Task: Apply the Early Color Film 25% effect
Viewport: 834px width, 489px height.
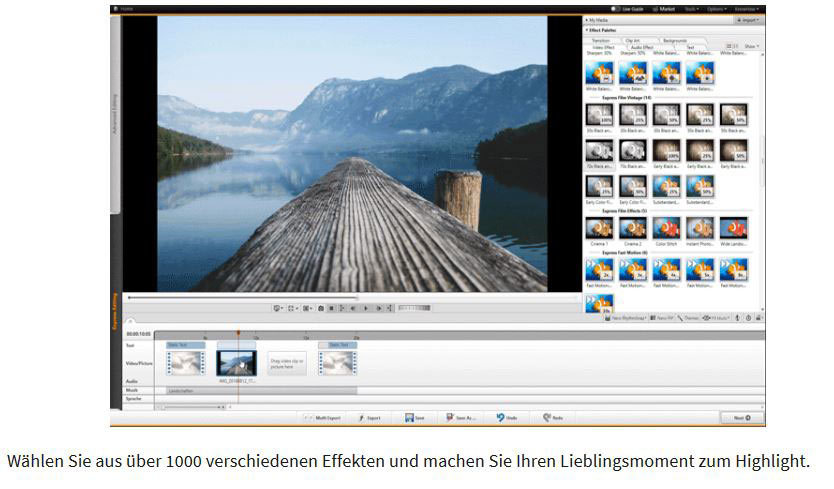Action: pos(599,187)
